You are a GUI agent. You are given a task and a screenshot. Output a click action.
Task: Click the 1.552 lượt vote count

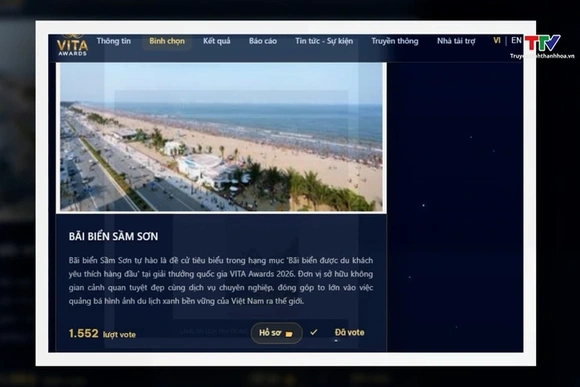point(102,334)
